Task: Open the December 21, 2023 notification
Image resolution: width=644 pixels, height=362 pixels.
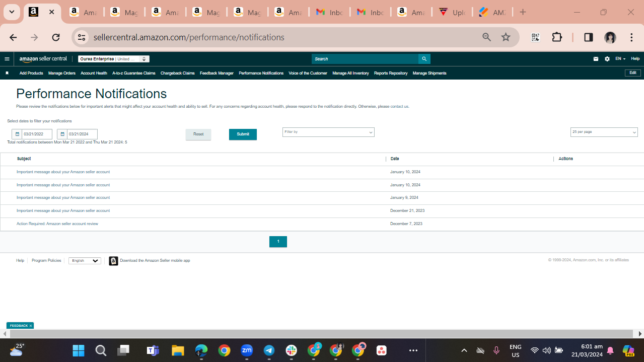Action: (63, 210)
